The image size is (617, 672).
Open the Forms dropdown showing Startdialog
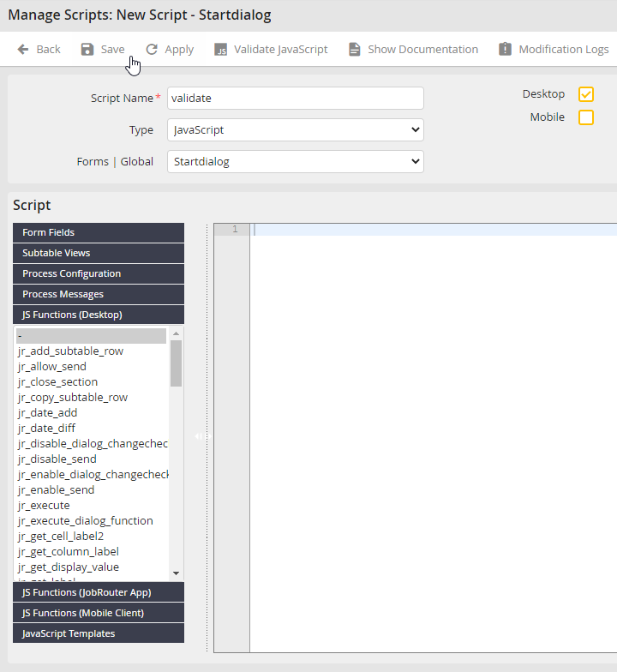click(295, 161)
